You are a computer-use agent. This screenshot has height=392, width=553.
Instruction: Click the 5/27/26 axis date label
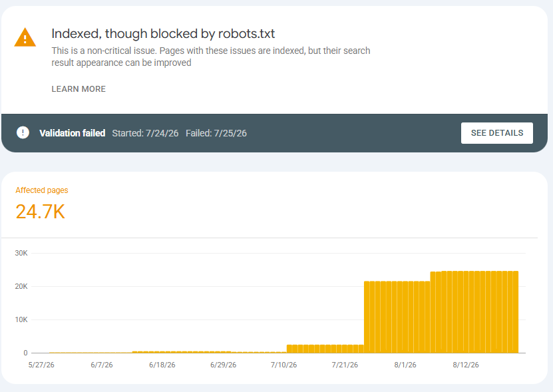(x=41, y=365)
